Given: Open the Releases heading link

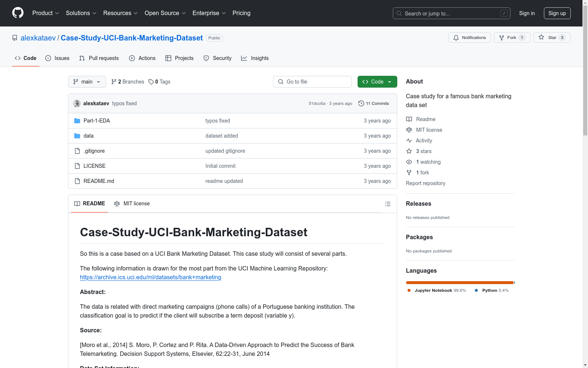Looking at the screenshot, I should 419,204.
